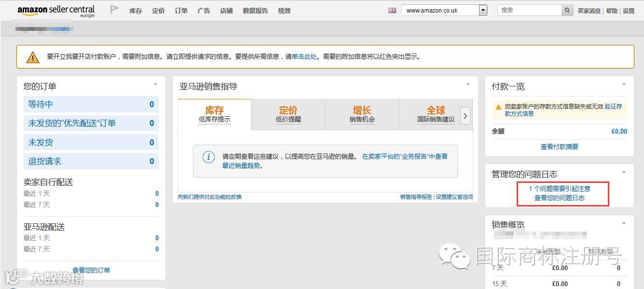644x289 pixels.
Task: Click the yellow warning triangle in banner
Action: 32,57
